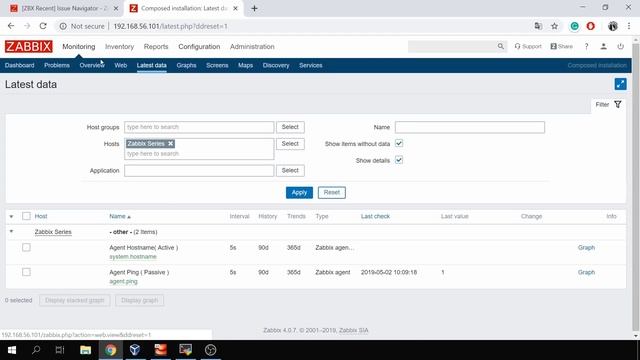Collapse the Zabbix Series group triangle
The image size is (640, 360).
(x=11, y=231)
